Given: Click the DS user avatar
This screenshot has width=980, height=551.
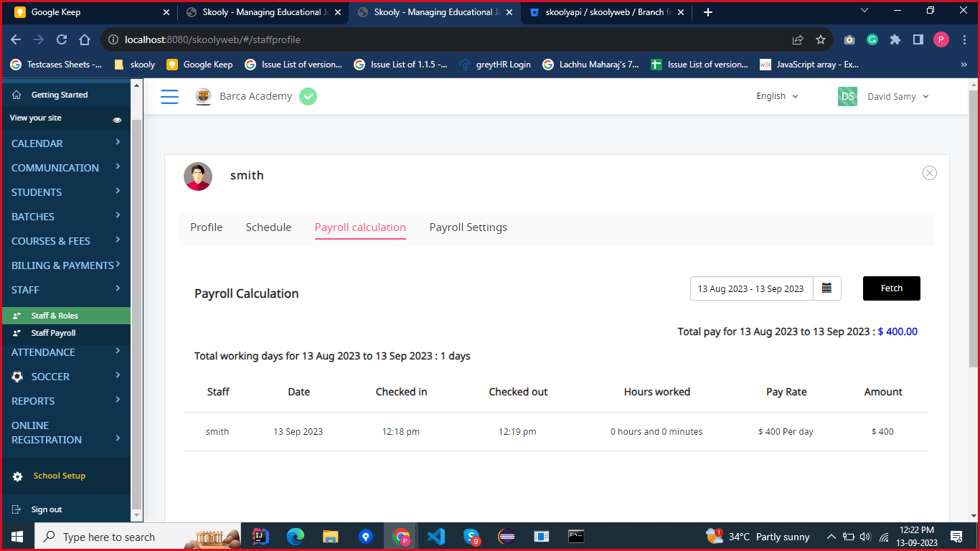Looking at the screenshot, I should [847, 96].
